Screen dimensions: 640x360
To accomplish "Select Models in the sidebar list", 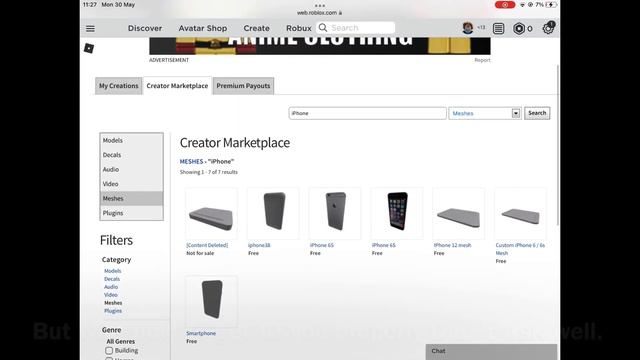I will coord(131,140).
